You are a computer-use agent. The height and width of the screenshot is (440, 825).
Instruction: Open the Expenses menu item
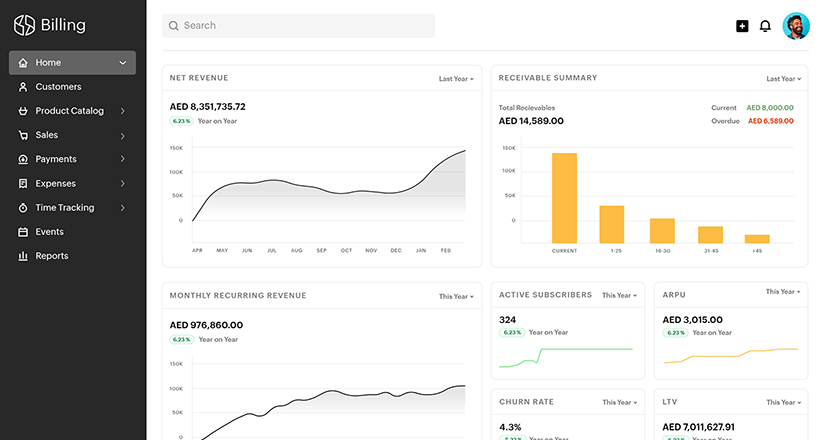coord(56,184)
